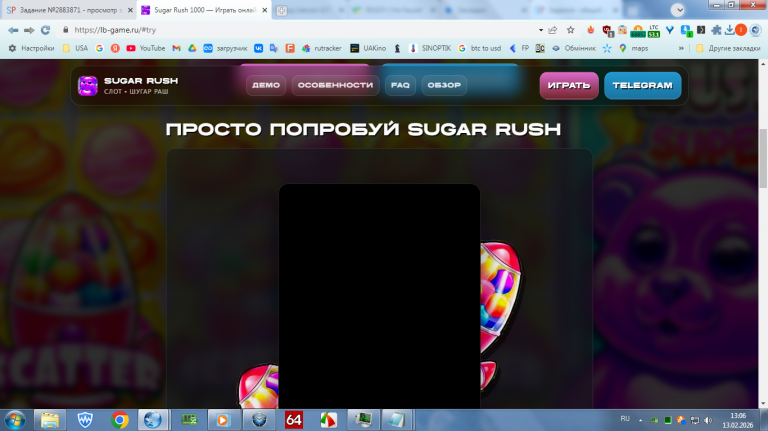Click the Sugar Rush logo icon
Screen dimensions: 768x431
point(88,86)
